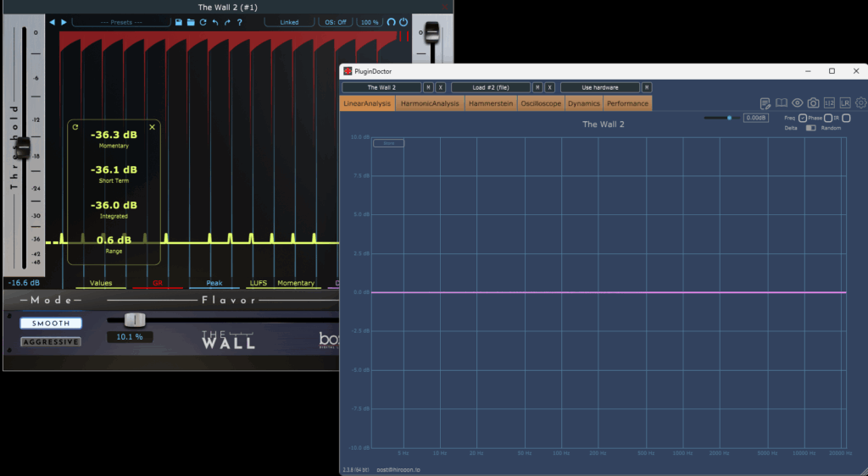The height and width of the screenshot is (476, 868).
Task: Select AGGRESSIVE mode
Action: pyautogui.click(x=51, y=342)
